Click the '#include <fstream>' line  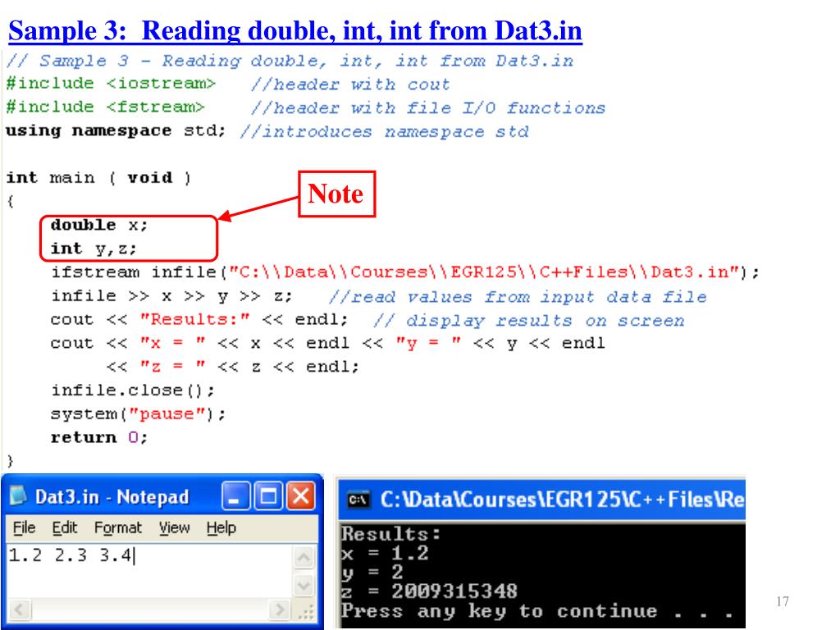pyautogui.click(x=105, y=107)
